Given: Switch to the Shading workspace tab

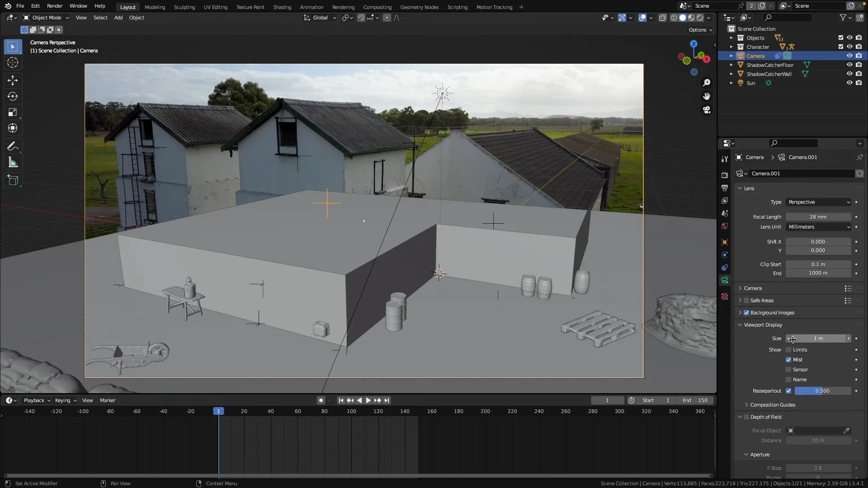Looking at the screenshot, I should coord(282,7).
